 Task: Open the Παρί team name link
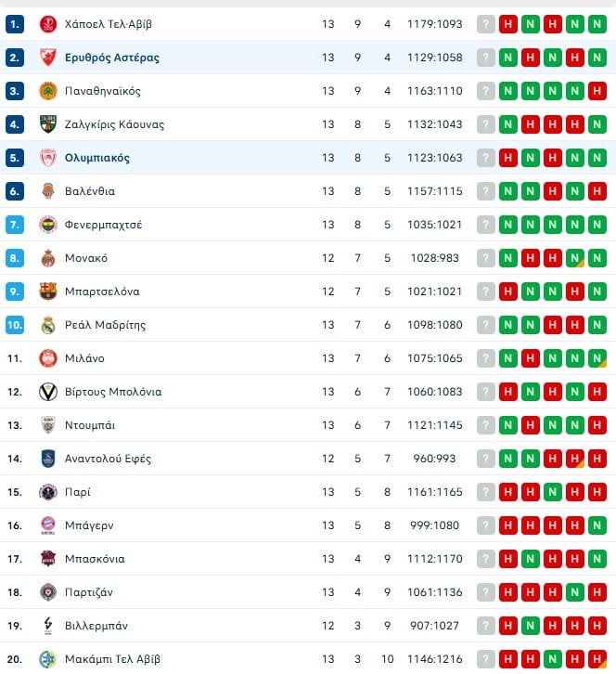78,492
